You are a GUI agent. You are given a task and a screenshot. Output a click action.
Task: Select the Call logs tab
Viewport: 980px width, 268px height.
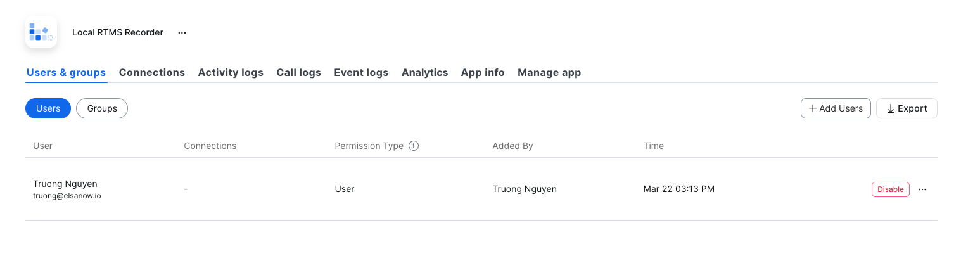coord(298,72)
